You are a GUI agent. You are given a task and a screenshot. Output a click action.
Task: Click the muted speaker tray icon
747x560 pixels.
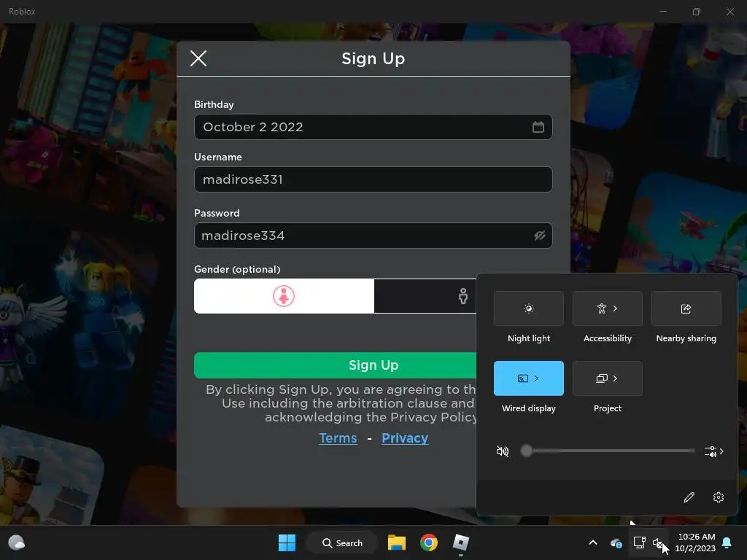pyautogui.click(x=659, y=542)
